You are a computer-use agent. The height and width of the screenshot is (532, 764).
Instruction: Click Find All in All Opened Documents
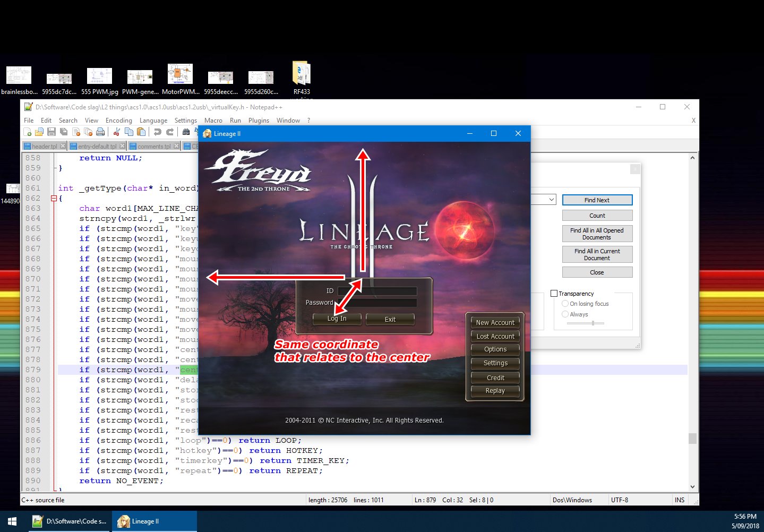click(x=597, y=234)
